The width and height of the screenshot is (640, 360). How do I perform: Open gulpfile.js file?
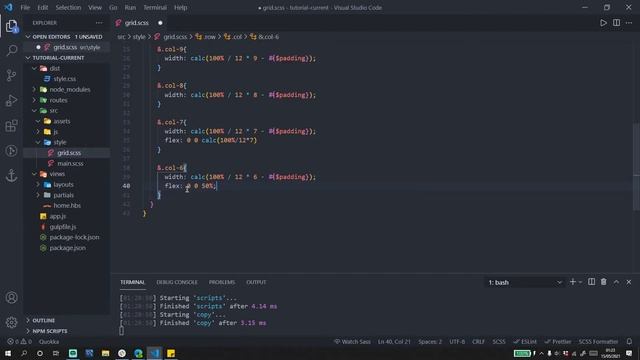[67, 227]
